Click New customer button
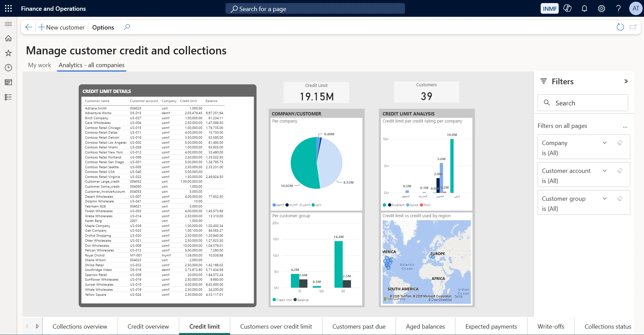Image resolution: width=644 pixels, height=335 pixels. 61,27
